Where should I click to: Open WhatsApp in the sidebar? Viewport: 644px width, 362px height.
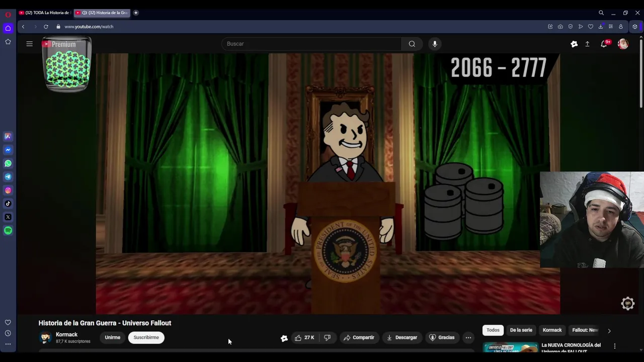click(x=8, y=163)
